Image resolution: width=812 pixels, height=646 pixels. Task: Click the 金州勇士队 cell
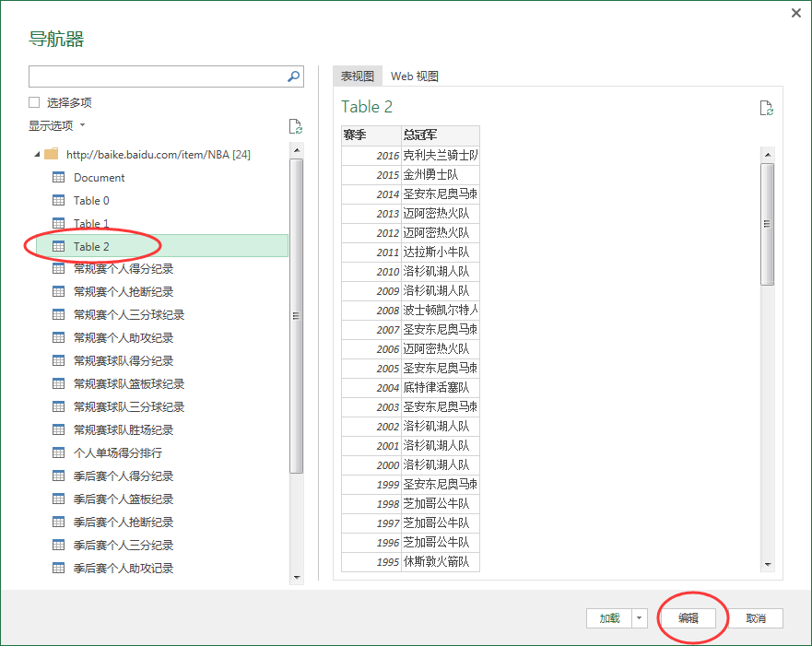tap(441, 174)
